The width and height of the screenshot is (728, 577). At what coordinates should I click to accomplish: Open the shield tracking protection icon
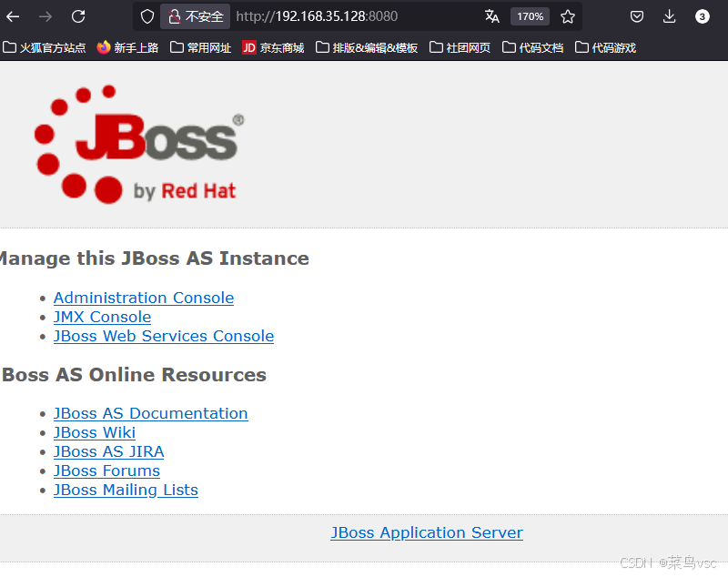[147, 16]
